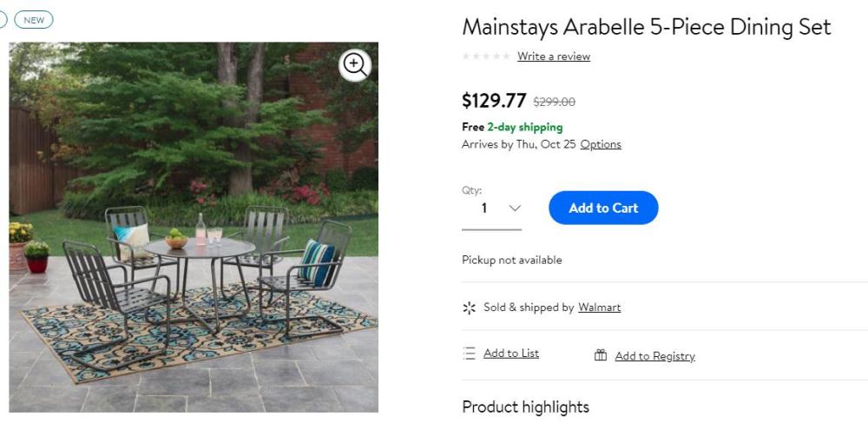This screenshot has width=868, height=423.
Task: Click the crossed-out $299.00 price
Action: 554,102
